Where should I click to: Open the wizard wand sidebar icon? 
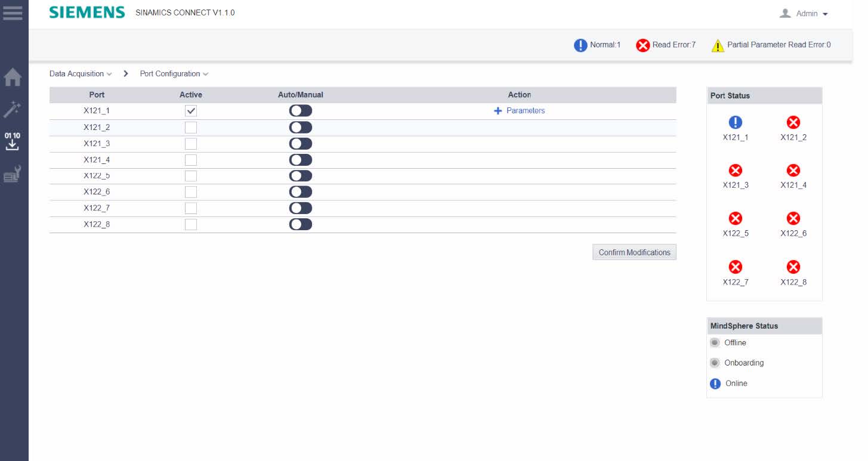coord(13,110)
